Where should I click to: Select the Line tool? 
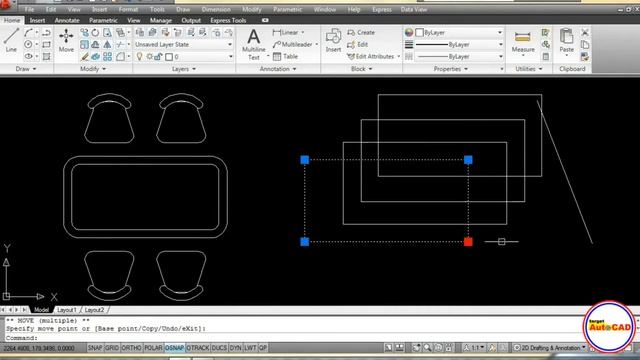pyautogui.click(x=11, y=40)
